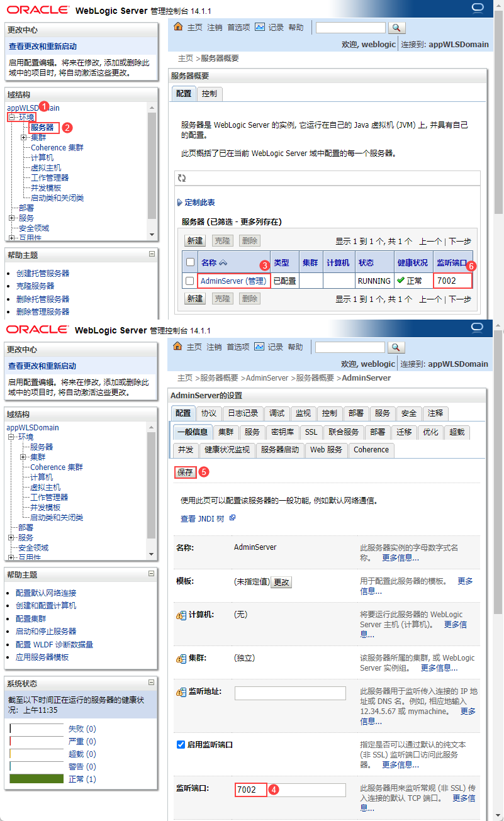Click sort icon beside 名称 column header

click(223, 262)
